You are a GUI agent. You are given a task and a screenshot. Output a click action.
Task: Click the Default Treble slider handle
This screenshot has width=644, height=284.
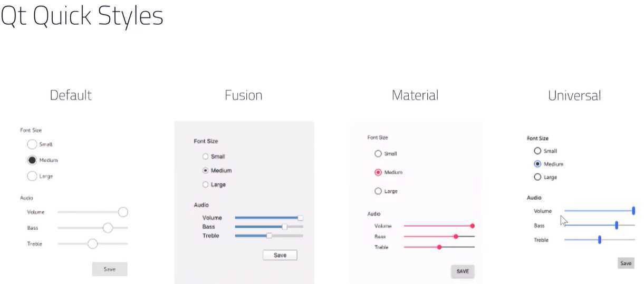pos(92,243)
